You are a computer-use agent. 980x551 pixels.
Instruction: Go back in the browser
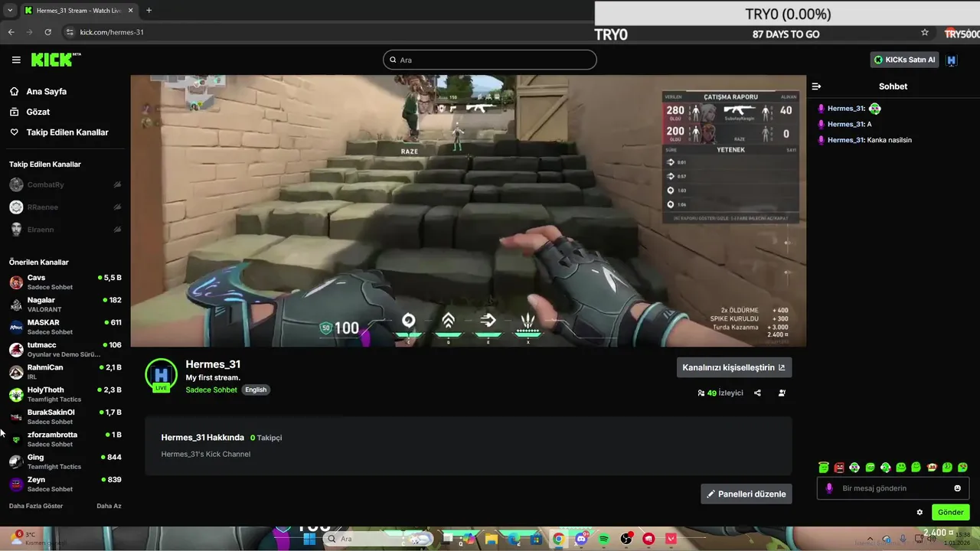11,32
